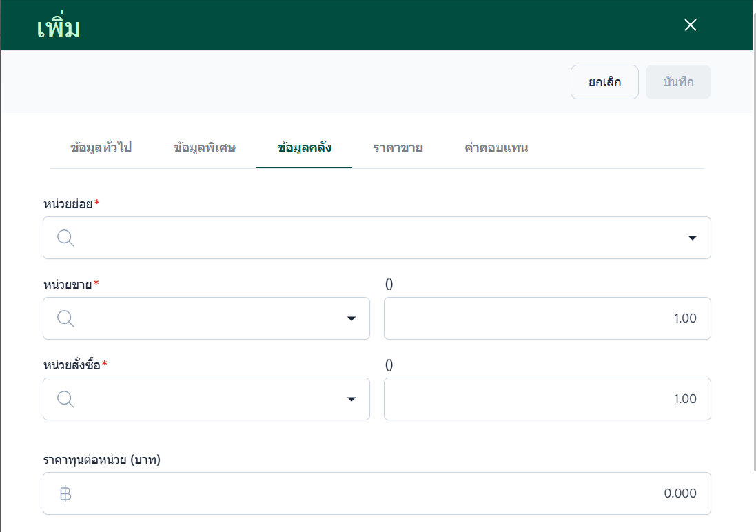Screen dimensions: 756x532
Task: Click the ยกเลิก cancel button
Action: pyautogui.click(x=604, y=82)
